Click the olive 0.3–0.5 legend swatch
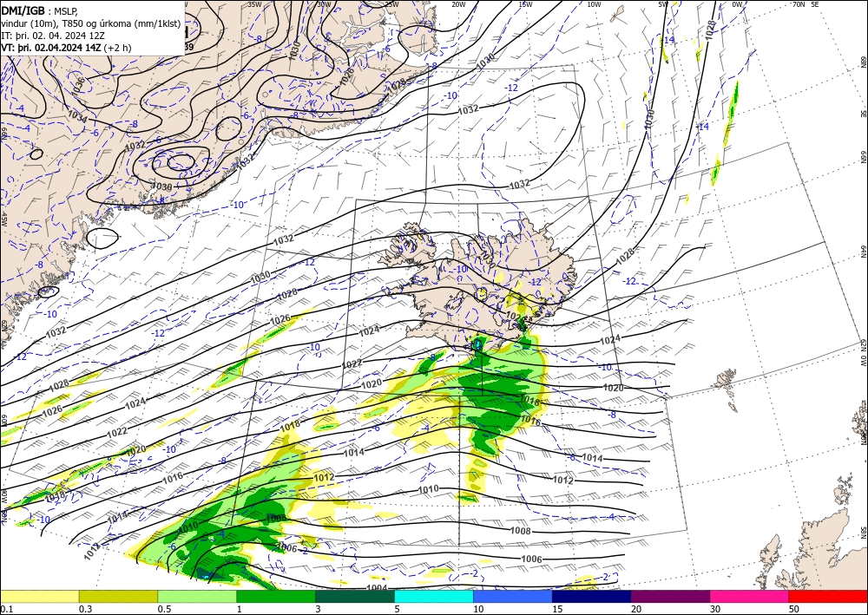 [118, 596]
